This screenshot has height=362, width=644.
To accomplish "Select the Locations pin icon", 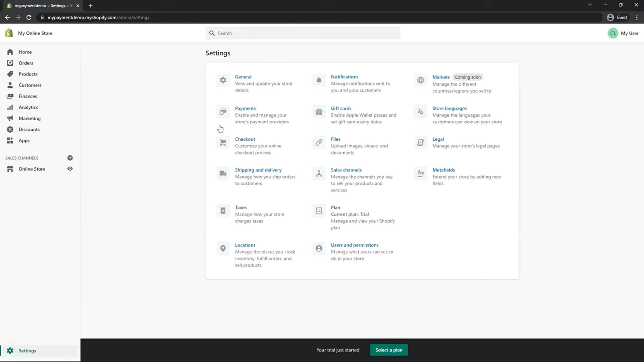I will tap(223, 248).
